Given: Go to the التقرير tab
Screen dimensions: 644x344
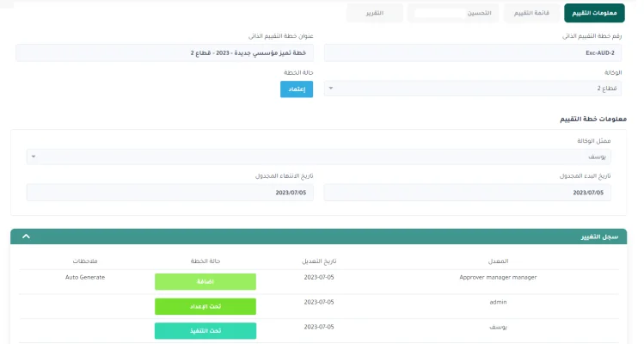Looking at the screenshot, I should tap(375, 13).
